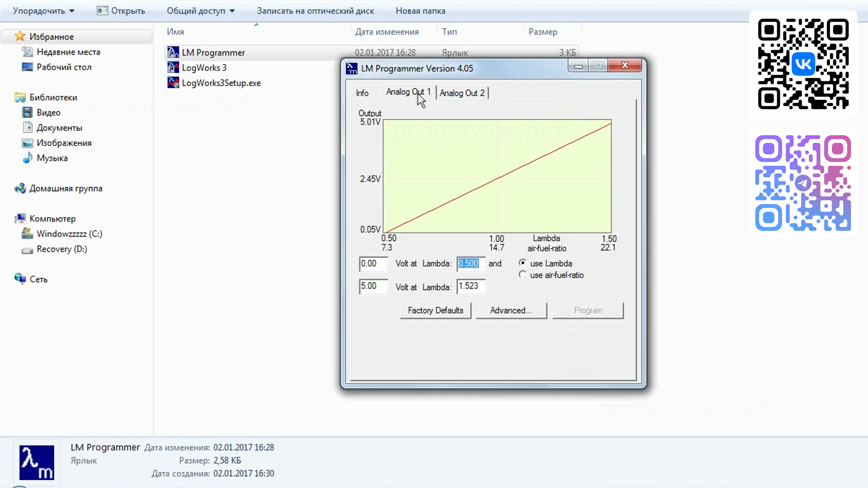Click the Recovery (D:) drive icon
Image resolution: width=868 pixels, height=488 pixels.
pyautogui.click(x=27, y=249)
